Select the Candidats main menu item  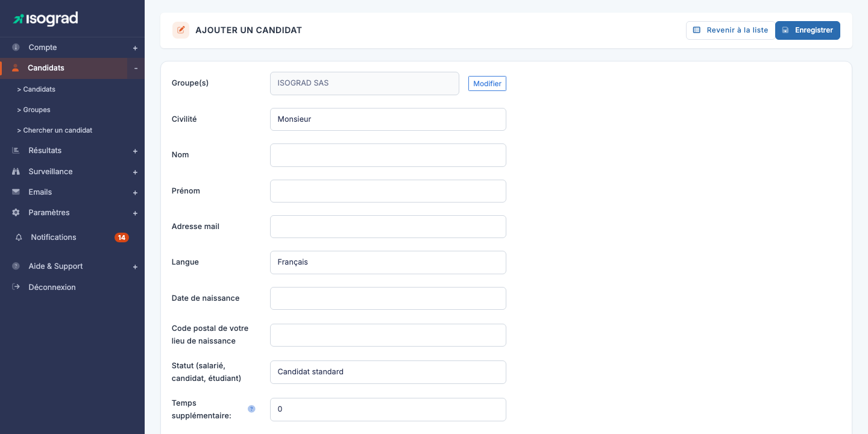(46, 68)
